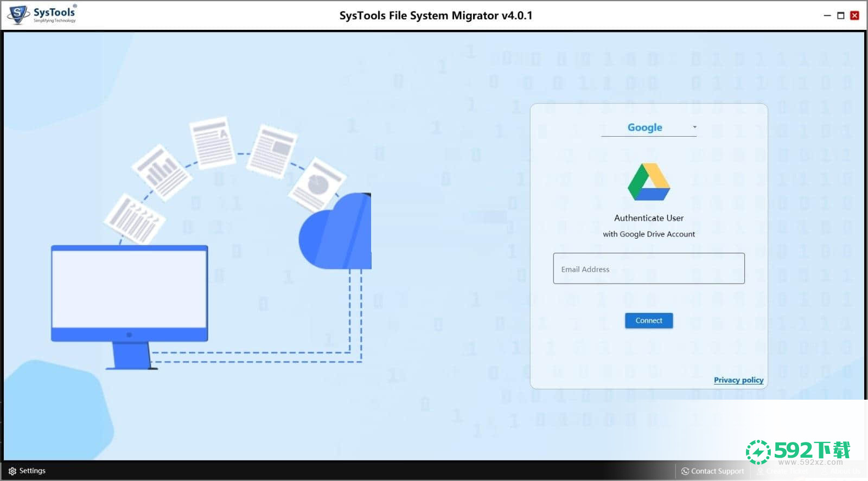Screen dimensions: 868x481
Task: Click the 'SysTools File System Migrator v4.0.1' title
Action: click(436, 16)
